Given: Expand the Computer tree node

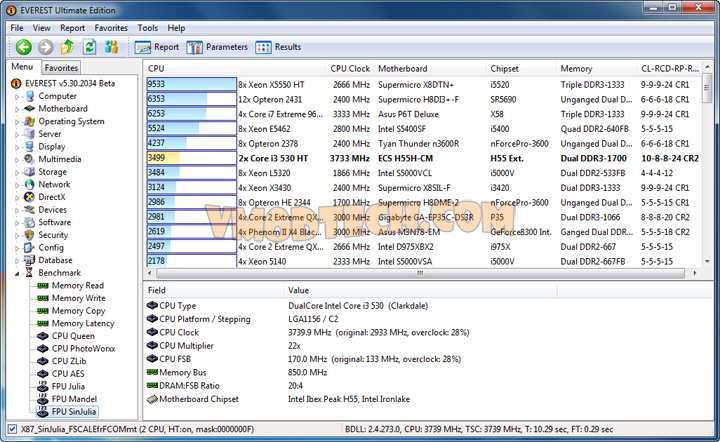Looking at the screenshot, I should point(17,97).
